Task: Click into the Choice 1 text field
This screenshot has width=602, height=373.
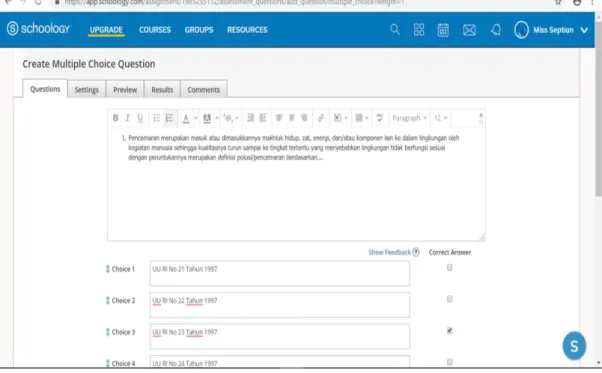Action: 280,273
